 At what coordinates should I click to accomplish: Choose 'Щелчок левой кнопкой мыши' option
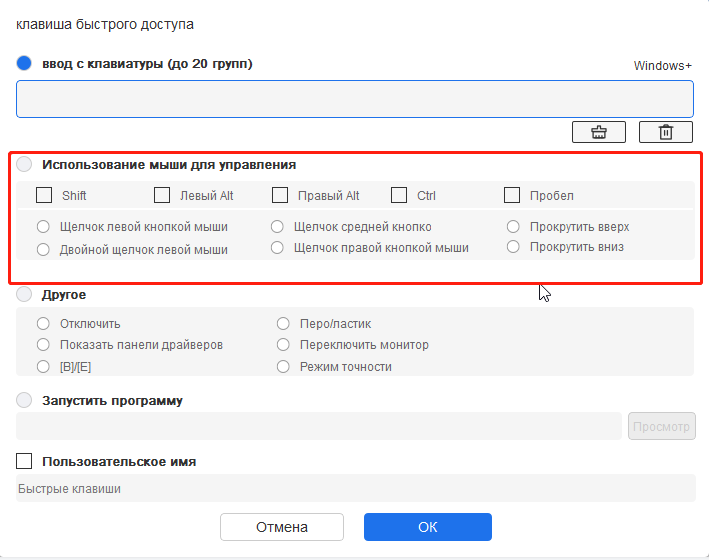43,227
